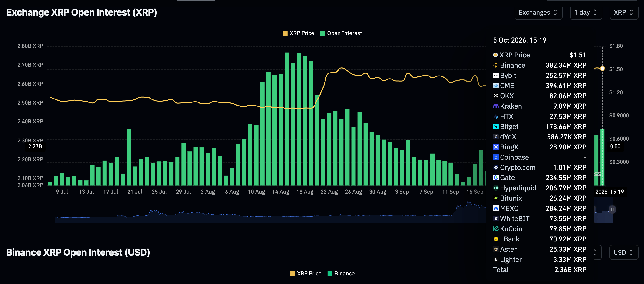The width and height of the screenshot is (644, 284).
Task: Click the Bitunix logo icon
Action: pos(495,198)
